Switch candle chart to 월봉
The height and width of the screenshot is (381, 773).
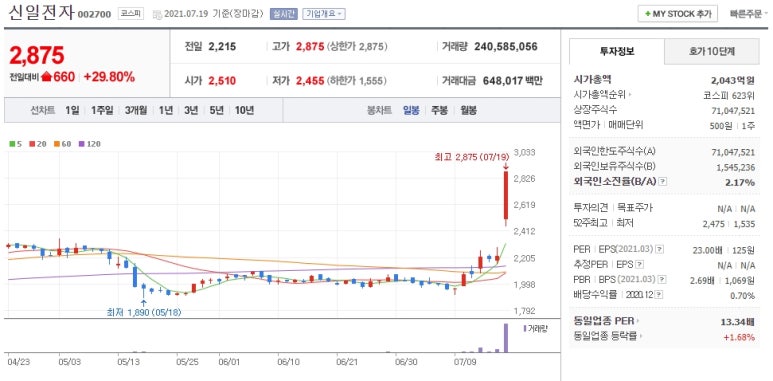468,110
